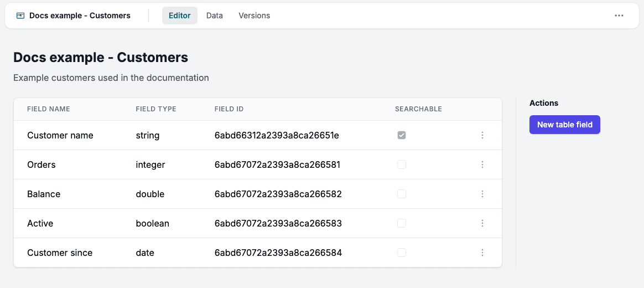Click the large Docs example - Customers heading
The height and width of the screenshot is (288, 644).
[x=101, y=58]
